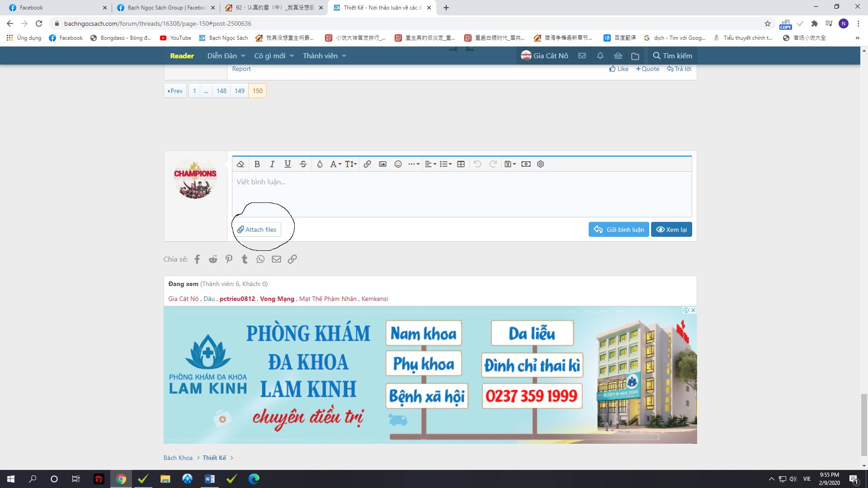Share thread on Pinterest icon
Image resolution: width=868 pixels, height=488 pixels.
(x=229, y=259)
